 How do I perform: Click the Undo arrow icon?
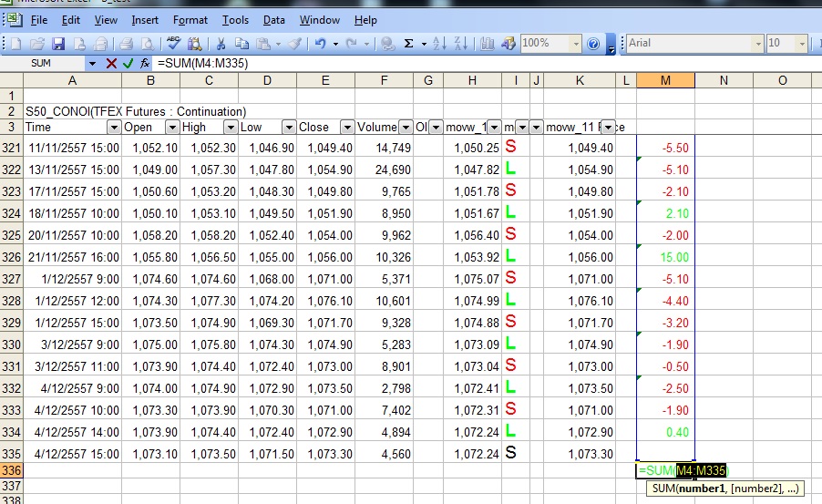tap(320, 44)
